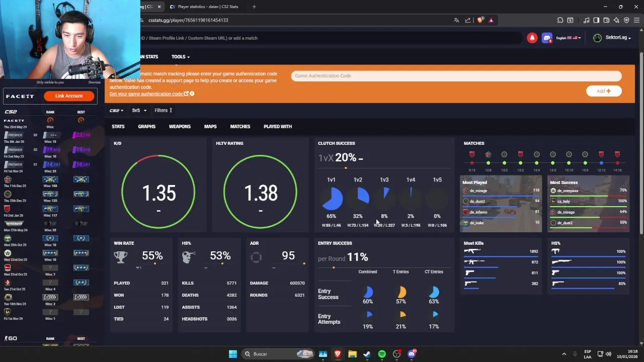Click the page vertical scrollbar

pyautogui.click(x=641, y=143)
